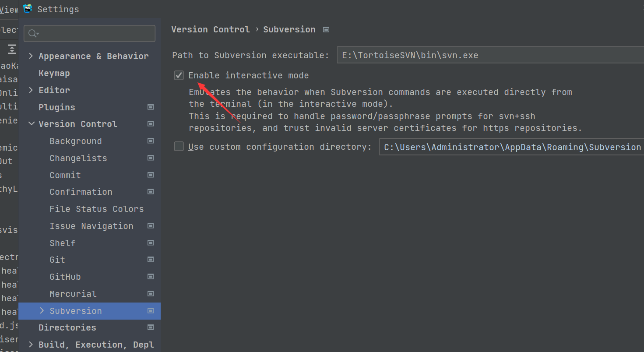This screenshot has height=352, width=644.
Task: Expand the Subversion tree node
Action: pyautogui.click(x=42, y=310)
